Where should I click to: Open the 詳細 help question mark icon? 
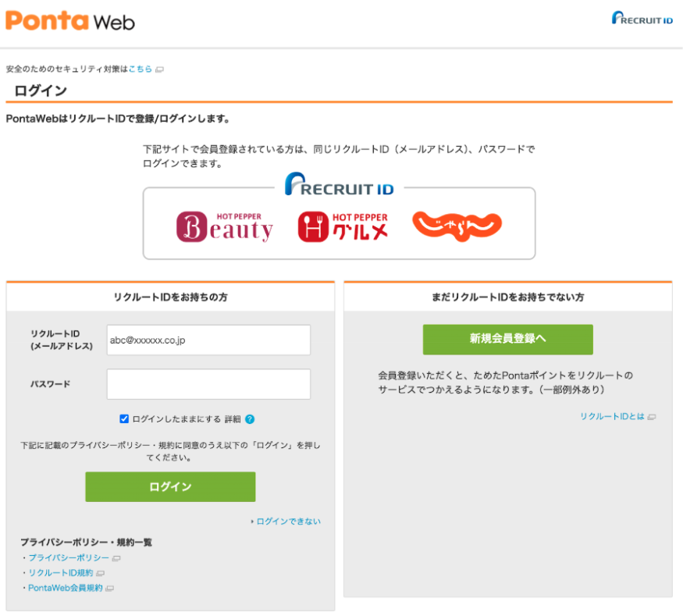(250, 419)
